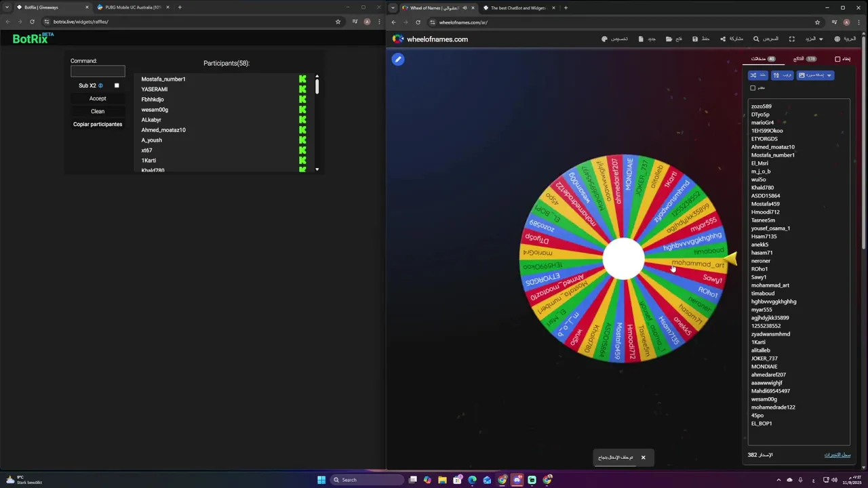This screenshot has height=488, width=868.
Task: Click entry zozo589 in the entries box
Action: tap(761, 106)
